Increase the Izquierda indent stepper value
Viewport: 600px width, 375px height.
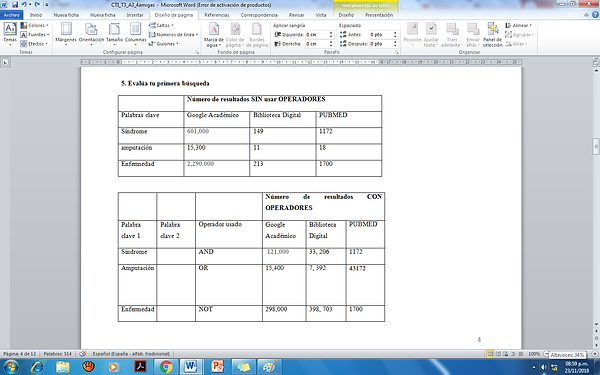[331, 33]
